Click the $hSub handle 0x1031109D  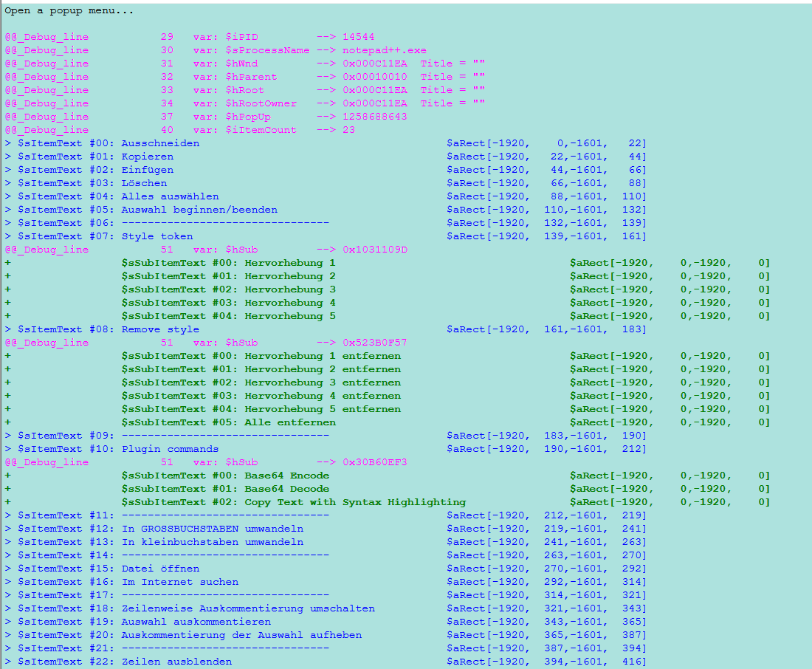point(374,250)
